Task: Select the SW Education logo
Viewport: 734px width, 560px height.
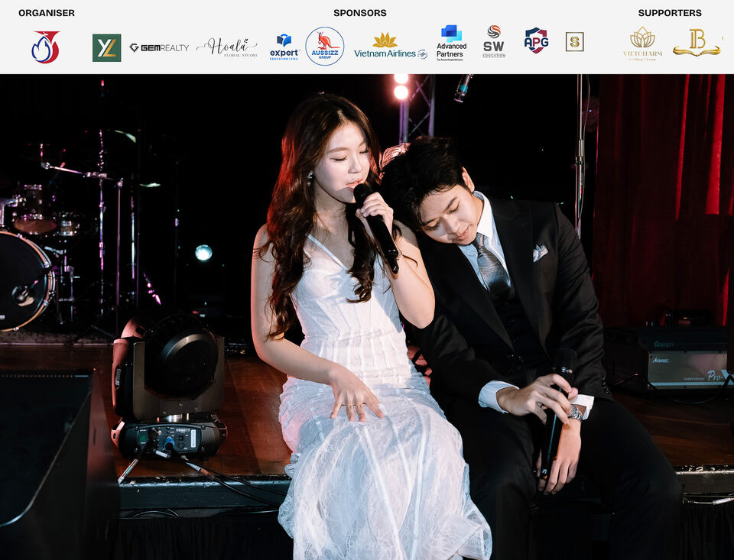Action: pyautogui.click(x=494, y=41)
